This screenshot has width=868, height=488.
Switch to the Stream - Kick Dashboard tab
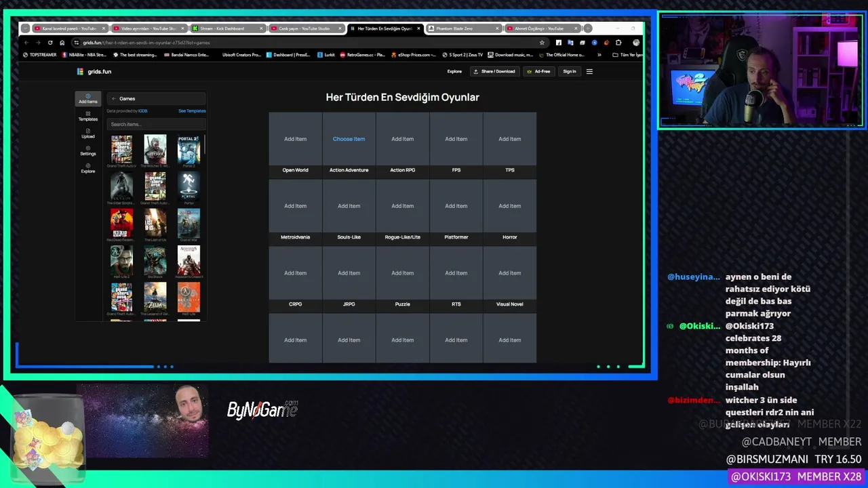pos(227,28)
